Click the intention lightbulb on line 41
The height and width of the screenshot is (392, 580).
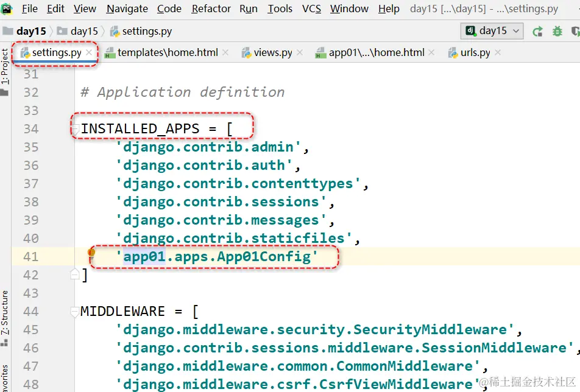coord(92,253)
